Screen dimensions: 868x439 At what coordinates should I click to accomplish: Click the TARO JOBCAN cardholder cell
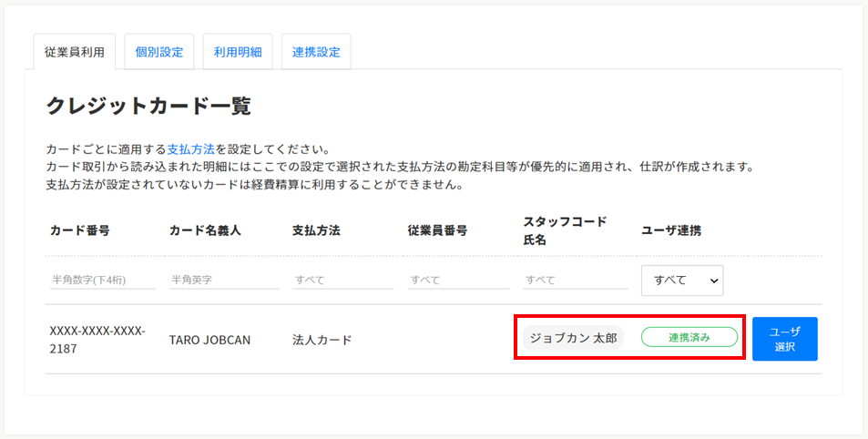coord(209,340)
